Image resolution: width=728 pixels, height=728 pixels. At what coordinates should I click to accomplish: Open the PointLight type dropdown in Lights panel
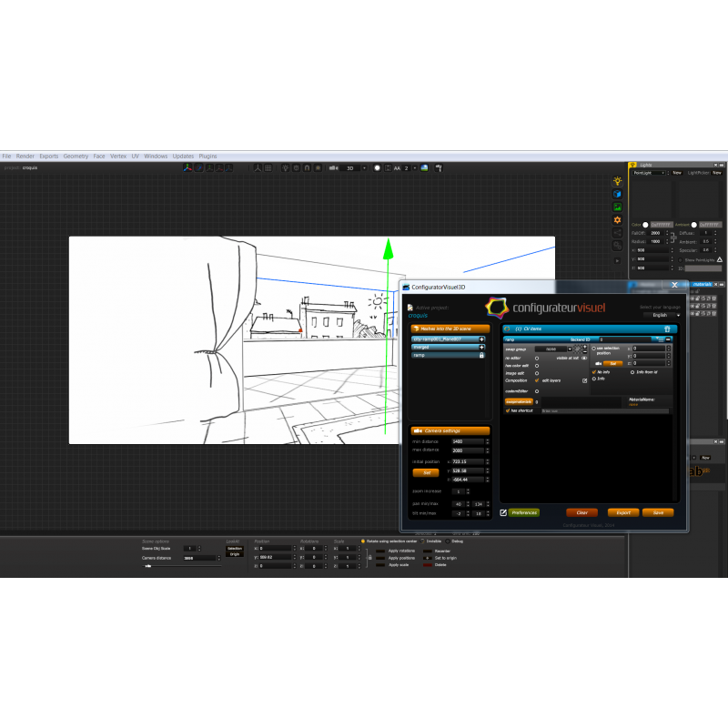pyautogui.click(x=649, y=173)
